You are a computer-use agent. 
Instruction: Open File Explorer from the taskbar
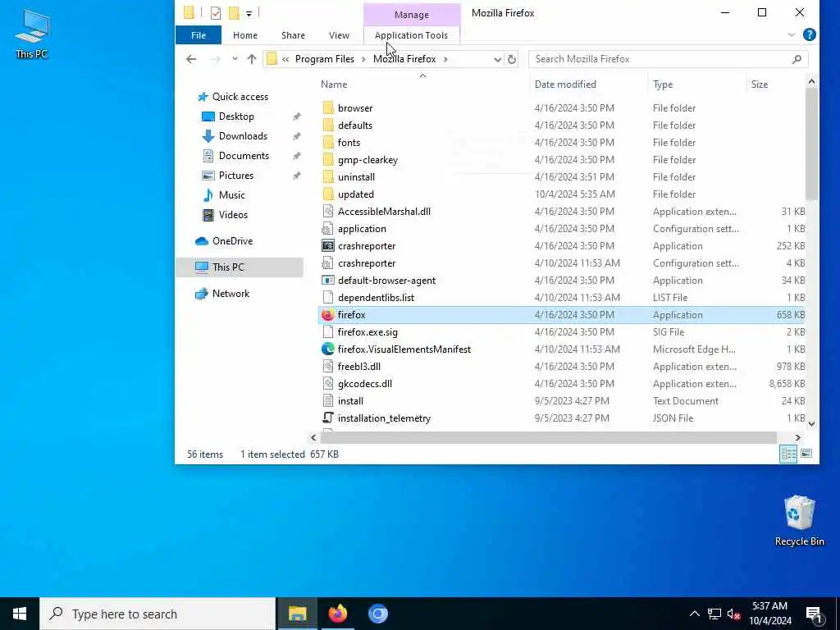(x=297, y=614)
